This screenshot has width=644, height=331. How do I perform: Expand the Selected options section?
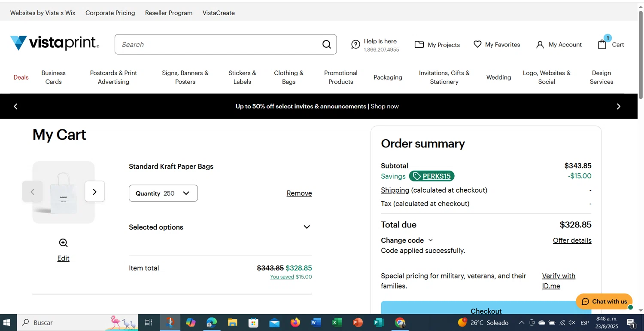220,227
